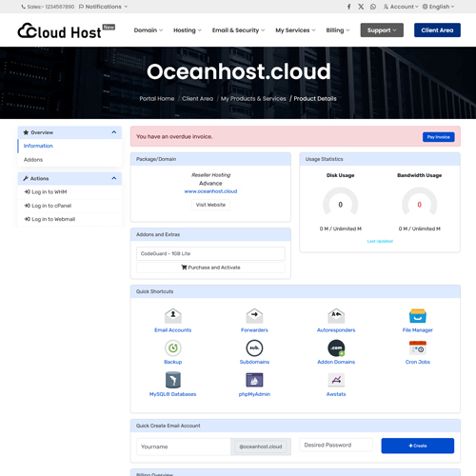The height and width of the screenshot is (476, 476).
Task: Open the Support dropdown button
Action: (x=382, y=30)
